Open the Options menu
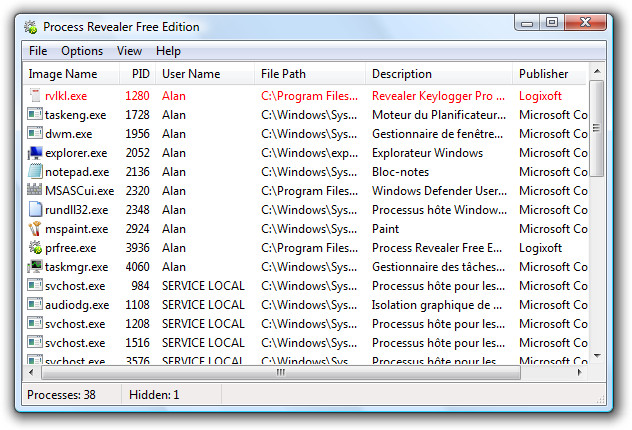Viewport: 632px width, 430px height. (82, 51)
